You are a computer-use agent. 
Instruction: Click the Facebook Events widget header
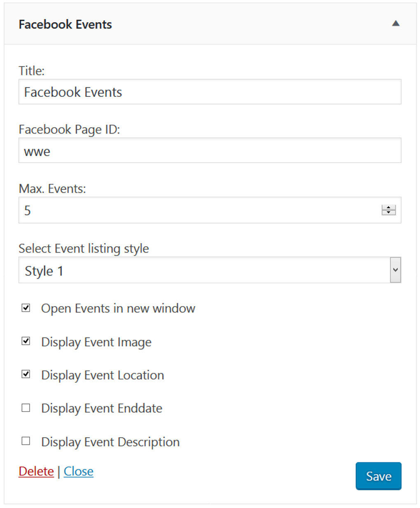[65, 24]
